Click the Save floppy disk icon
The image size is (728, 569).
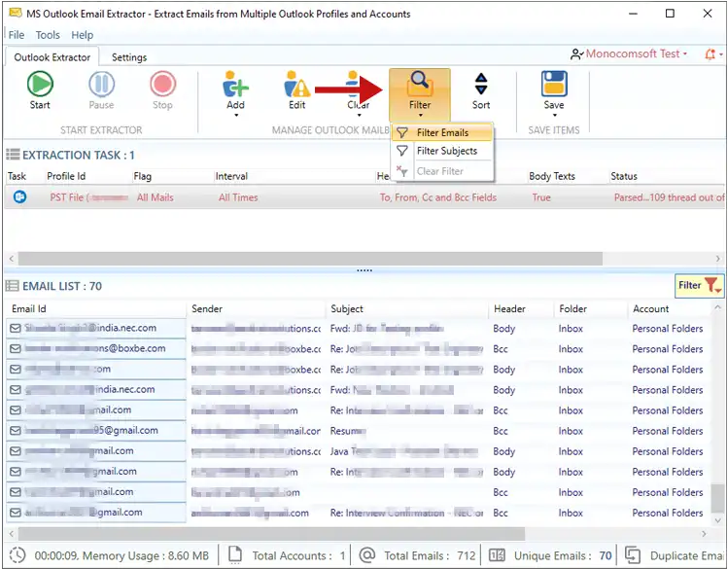(x=554, y=84)
